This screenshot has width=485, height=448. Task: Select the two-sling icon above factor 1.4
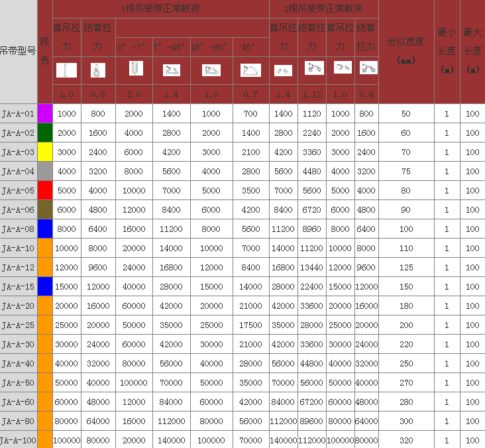(283, 70)
